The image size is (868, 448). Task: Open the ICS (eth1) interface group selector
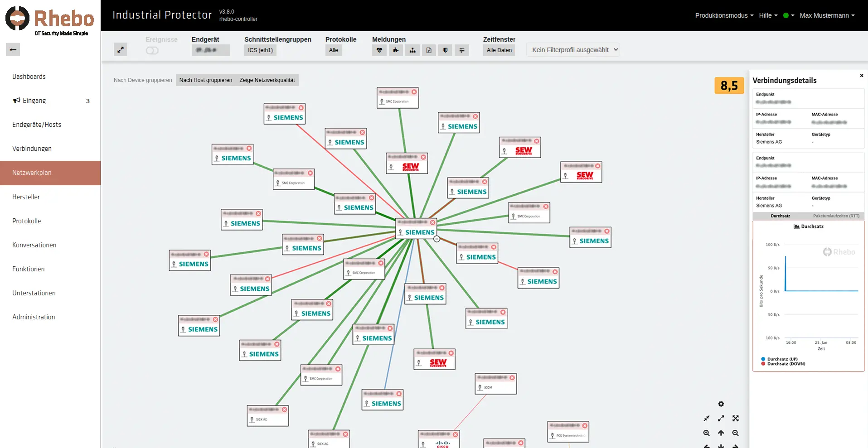click(x=260, y=50)
